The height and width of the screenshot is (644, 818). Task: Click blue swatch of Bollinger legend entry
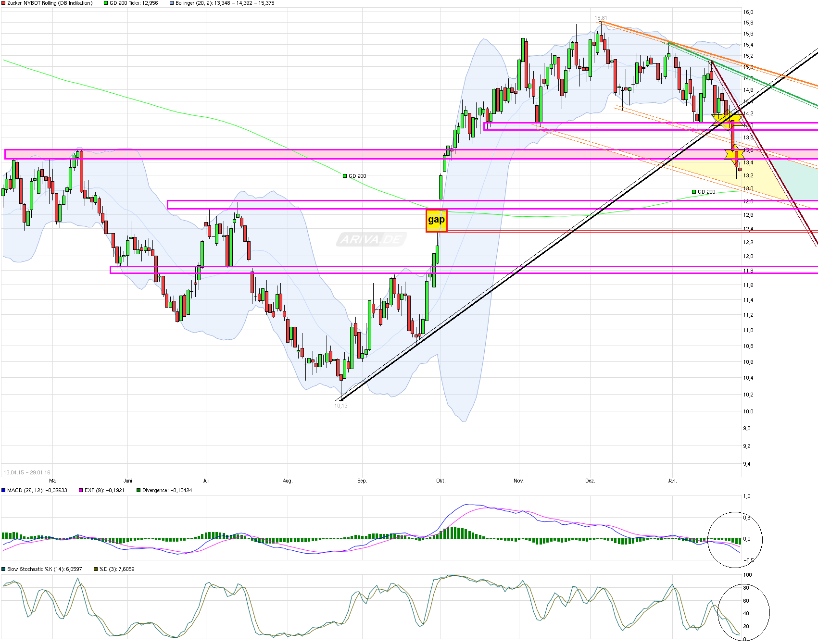(172, 3)
